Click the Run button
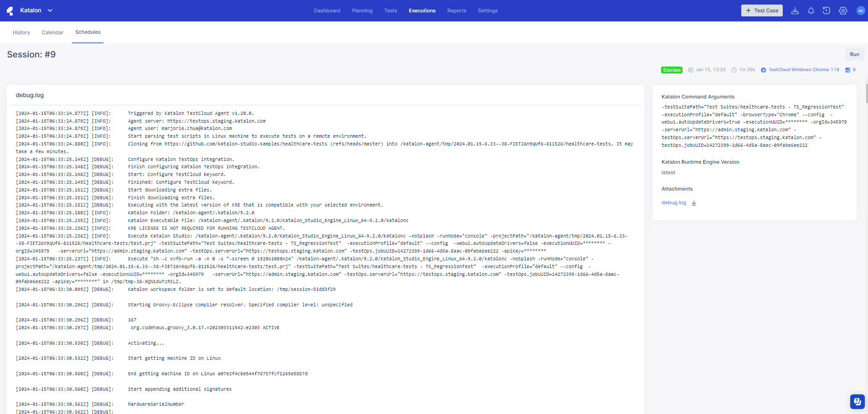868x414 pixels. click(x=854, y=54)
